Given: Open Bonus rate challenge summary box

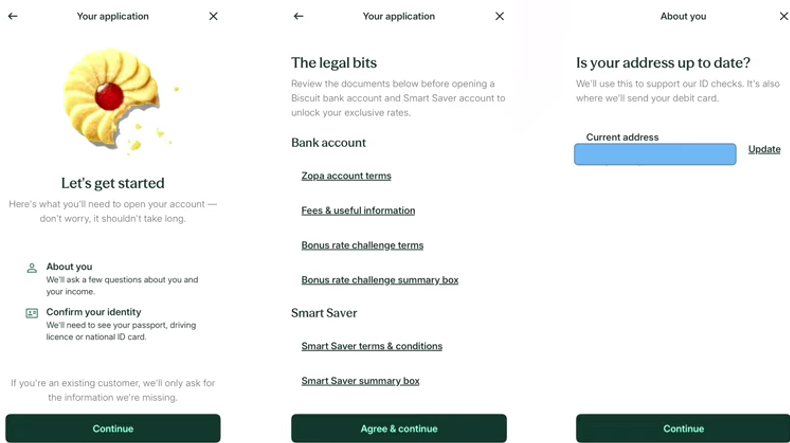Looking at the screenshot, I should (x=380, y=281).
